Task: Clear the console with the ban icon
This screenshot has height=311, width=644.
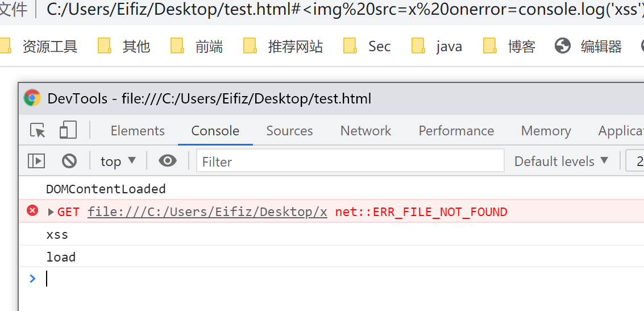Action: click(69, 161)
